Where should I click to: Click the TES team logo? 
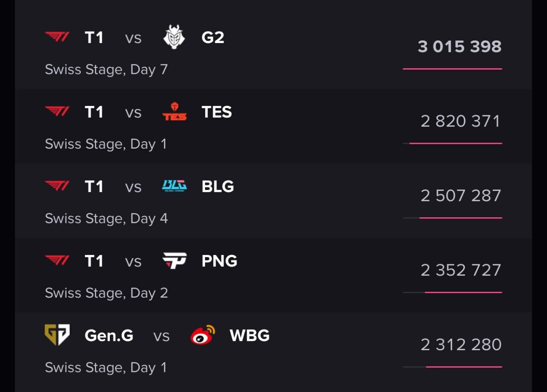tap(174, 112)
